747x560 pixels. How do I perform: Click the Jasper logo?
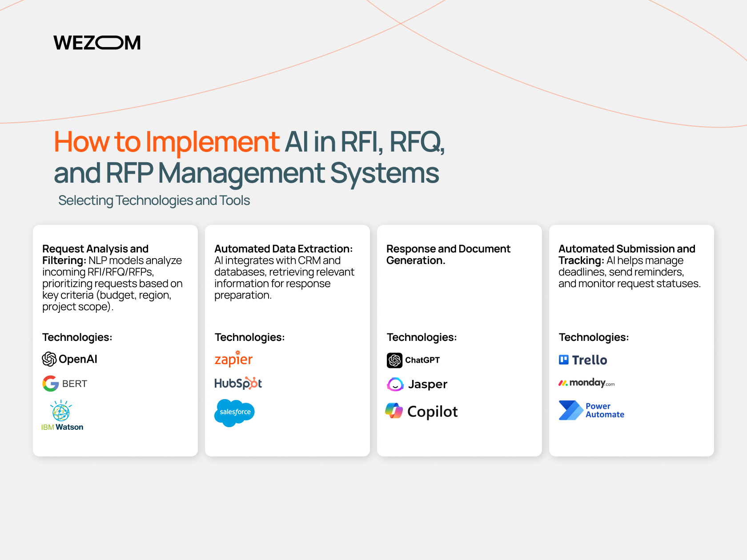point(417,384)
